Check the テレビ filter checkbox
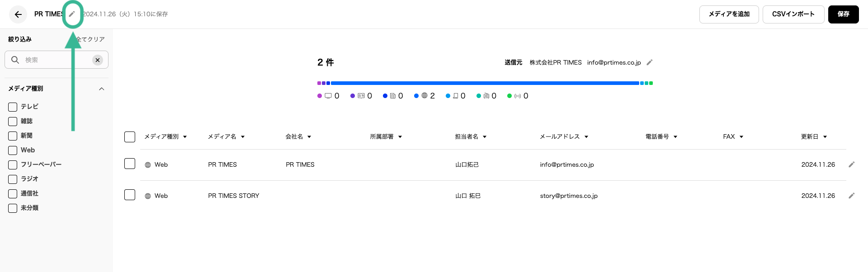868x272 pixels. point(13,107)
